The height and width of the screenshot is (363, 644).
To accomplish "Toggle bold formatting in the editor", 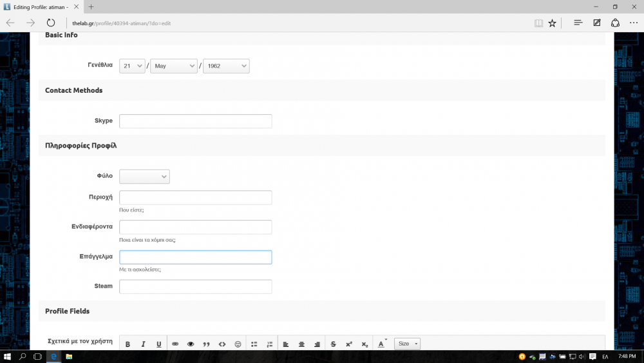I will pos(128,344).
